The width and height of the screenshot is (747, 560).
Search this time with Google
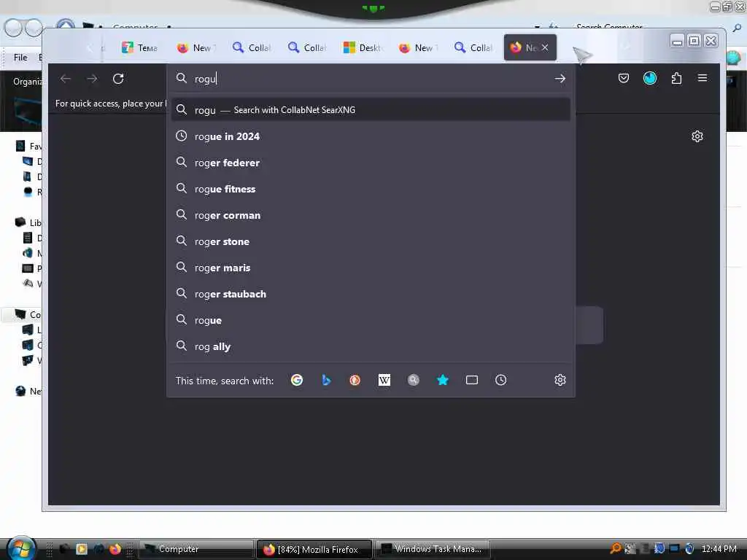click(x=297, y=380)
